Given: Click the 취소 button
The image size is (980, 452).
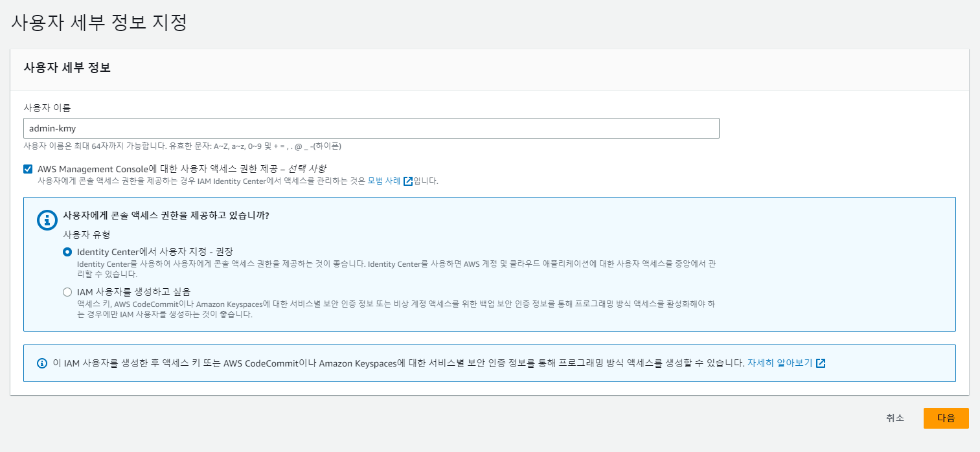Looking at the screenshot, I should click(x=895, y=418).
